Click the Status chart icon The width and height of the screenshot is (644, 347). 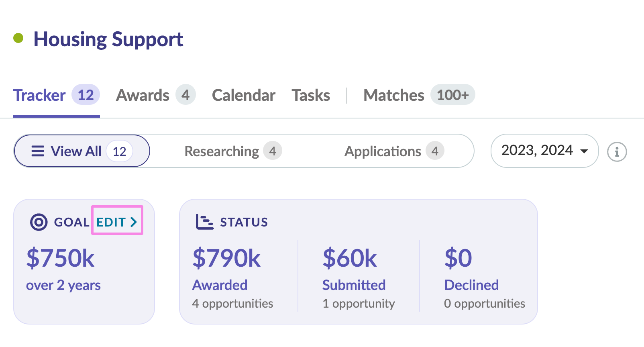tap(204, 222)
